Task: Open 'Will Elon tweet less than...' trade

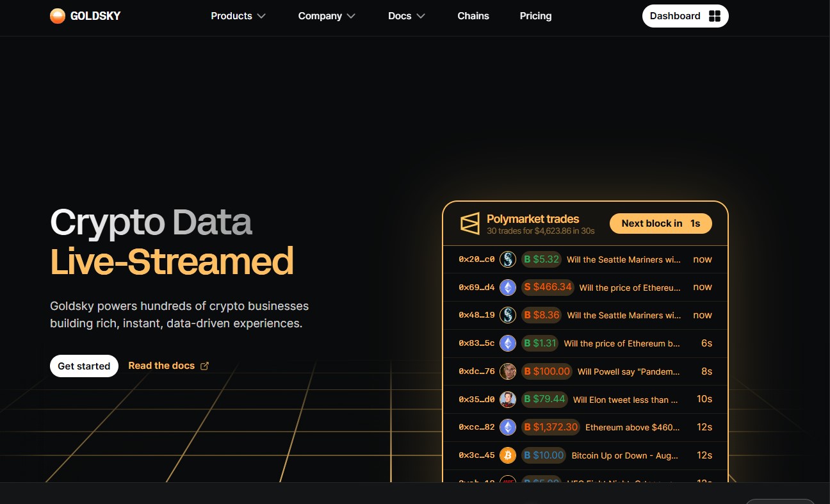Action: click(625, 400)
